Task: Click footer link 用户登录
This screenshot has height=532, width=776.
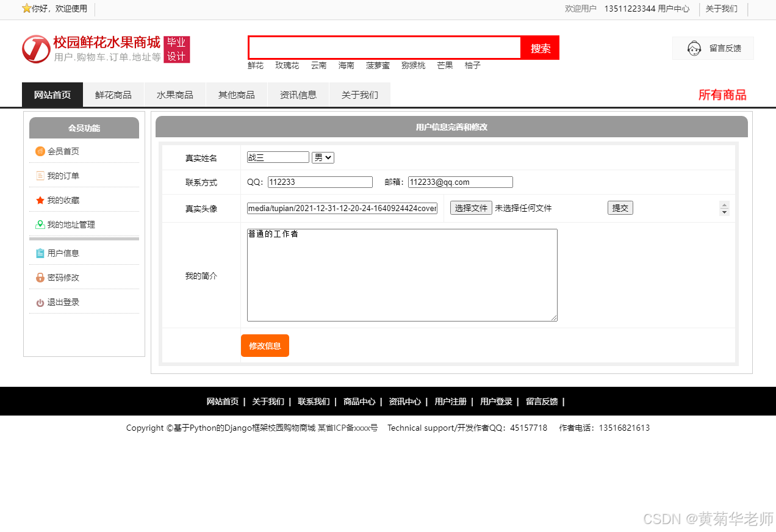Action: tap(496, 401)
